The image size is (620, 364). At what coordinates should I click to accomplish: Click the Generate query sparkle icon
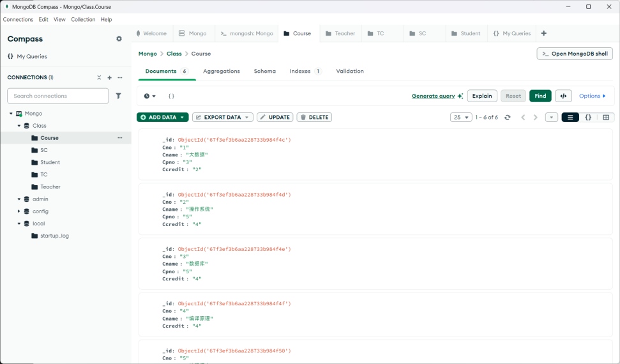460,96
